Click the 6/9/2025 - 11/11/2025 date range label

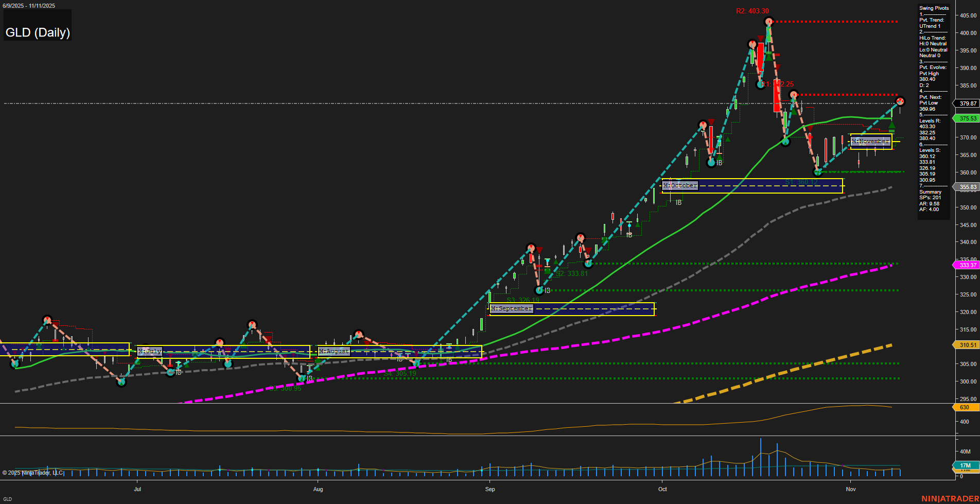click(30, 6)
